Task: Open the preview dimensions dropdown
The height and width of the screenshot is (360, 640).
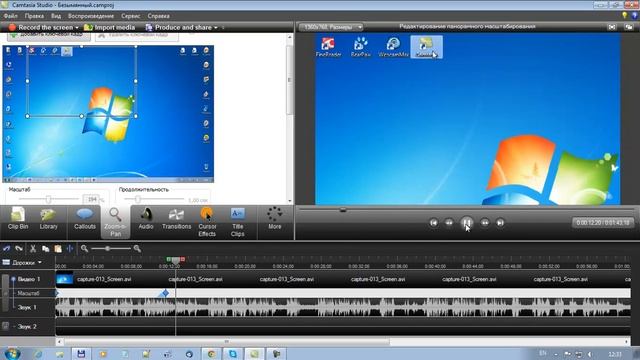Action: [331, 27]
